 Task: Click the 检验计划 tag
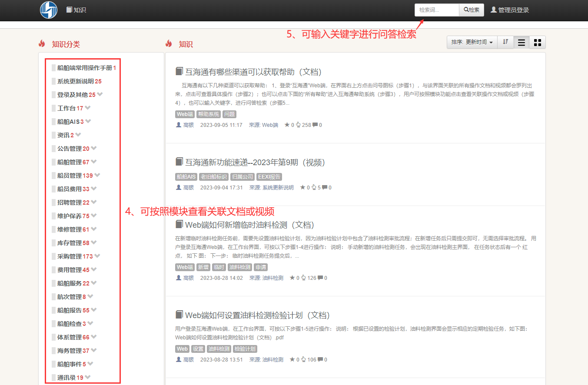pyautogui.click(x=245, y=349)
